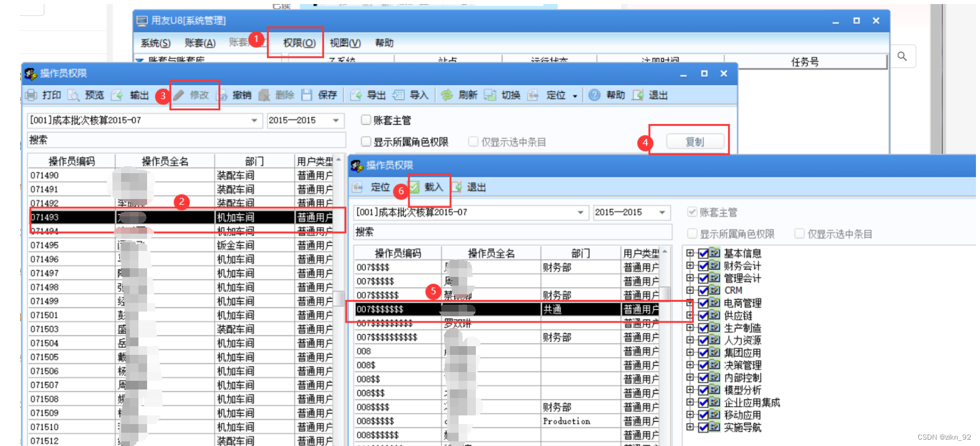The image size is (980, 446).
Task: Open the 系统(S) menu
Action: [156, 43]
